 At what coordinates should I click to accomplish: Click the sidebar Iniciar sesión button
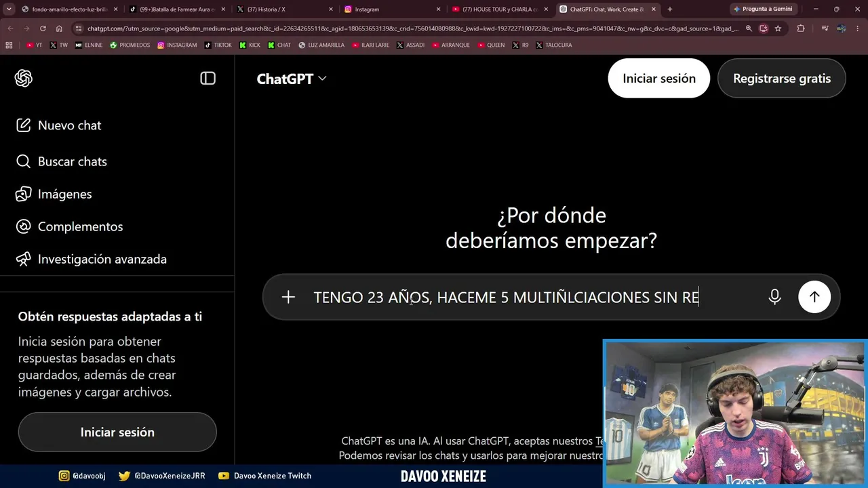(117, 432)
